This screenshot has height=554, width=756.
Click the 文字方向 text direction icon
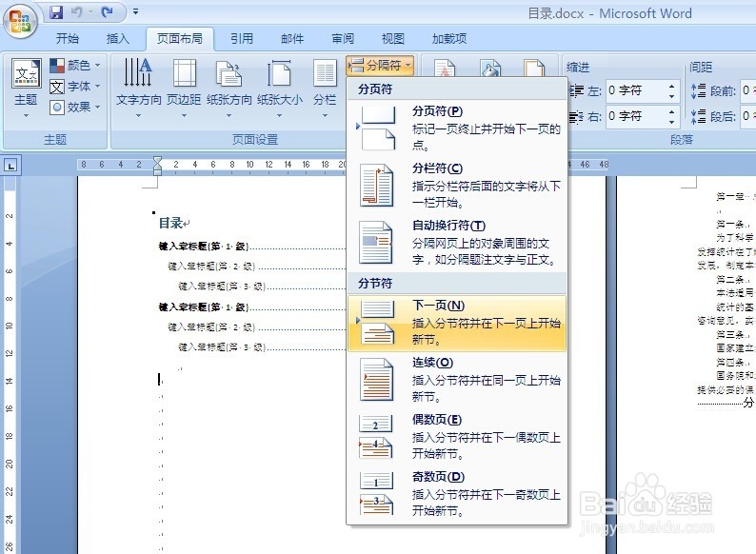click(138, 72)
